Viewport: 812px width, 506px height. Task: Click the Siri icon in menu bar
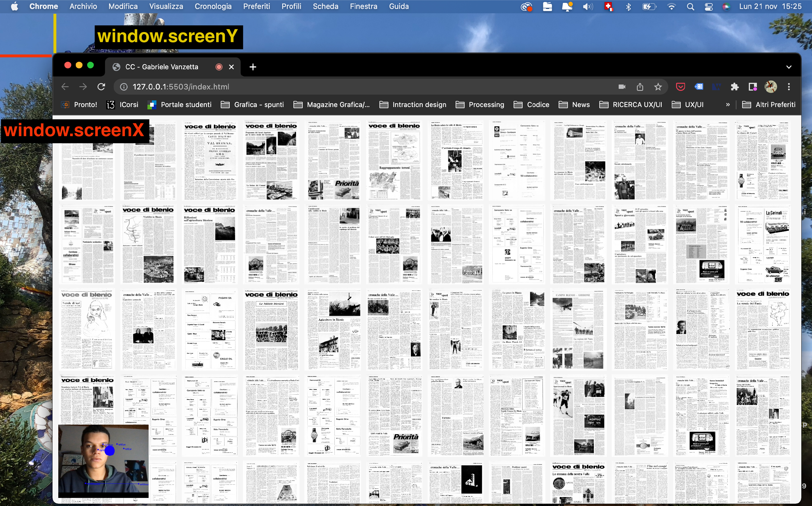pyautogui.click(x=726, y=6)
